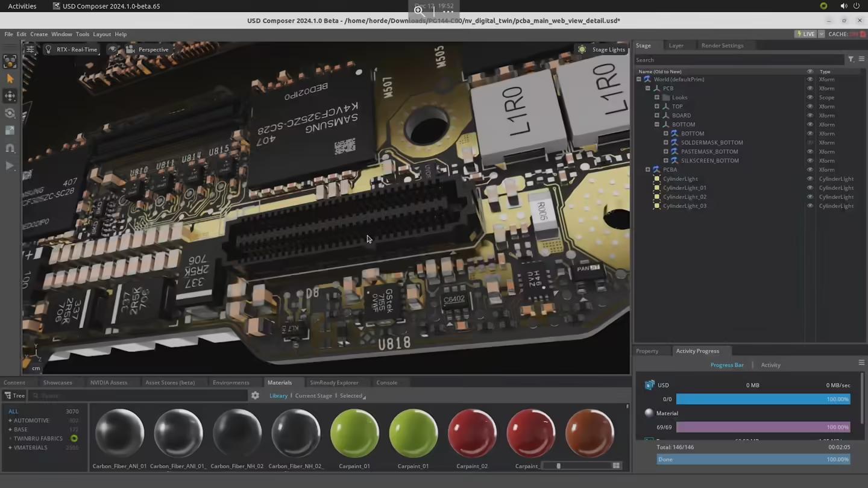Hide the SILKSCREEN_BOTTOM prim with its eye icon

[810, 161]
